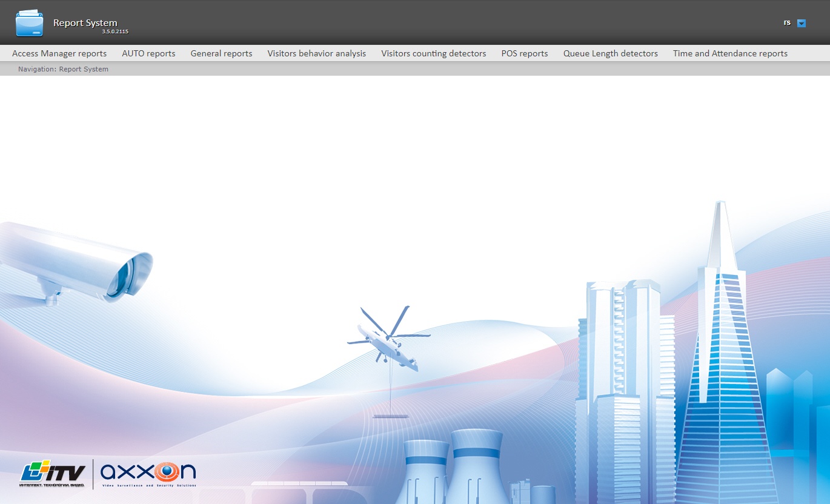Open the Access Manager reports menu

59,53
